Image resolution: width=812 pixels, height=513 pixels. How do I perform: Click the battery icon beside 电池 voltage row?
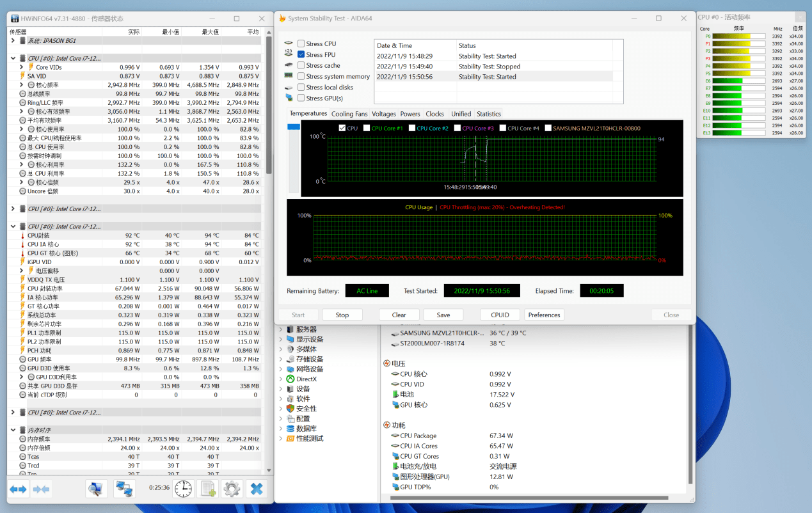click(395, 395)
